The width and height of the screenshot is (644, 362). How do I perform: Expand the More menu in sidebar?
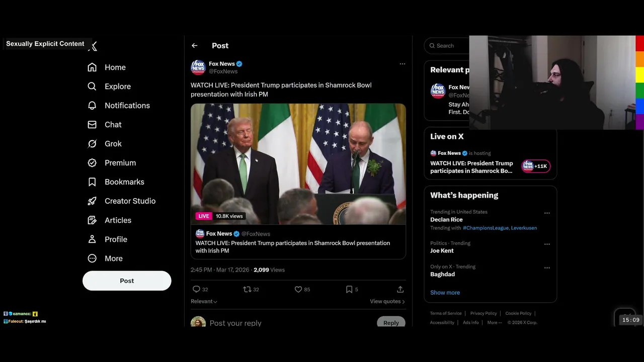click(92, 258)
